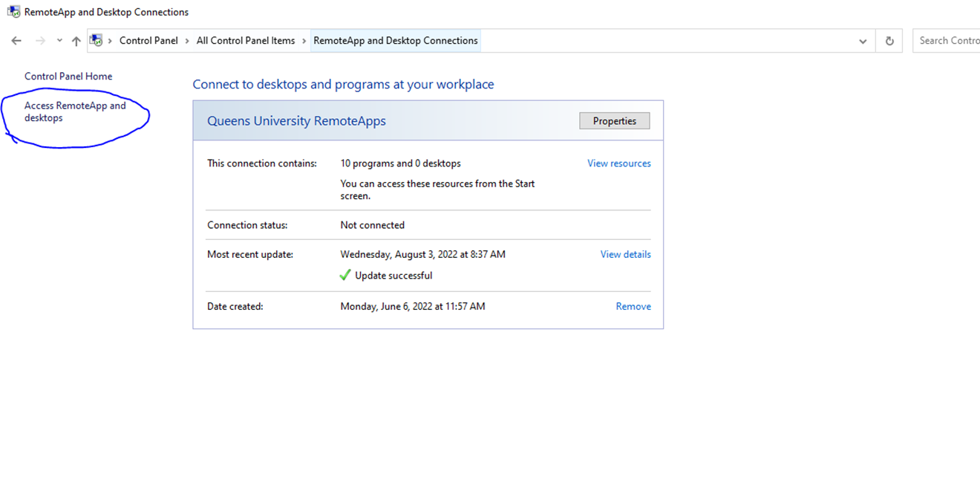This screenshot has width=980, height=500.
Task: Click the Control Panel address bar icon
Action: click(97, 41)
